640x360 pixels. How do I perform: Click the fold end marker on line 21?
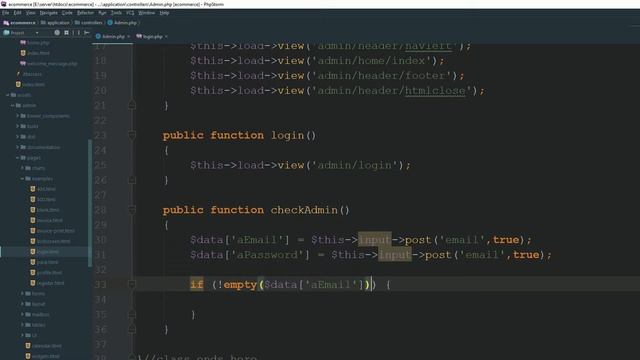[132, 105]
